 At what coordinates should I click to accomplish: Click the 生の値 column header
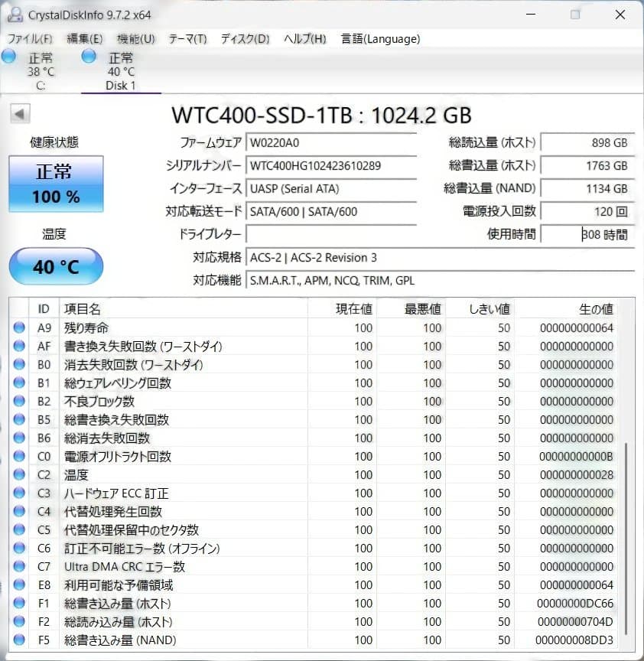point(566,308)
